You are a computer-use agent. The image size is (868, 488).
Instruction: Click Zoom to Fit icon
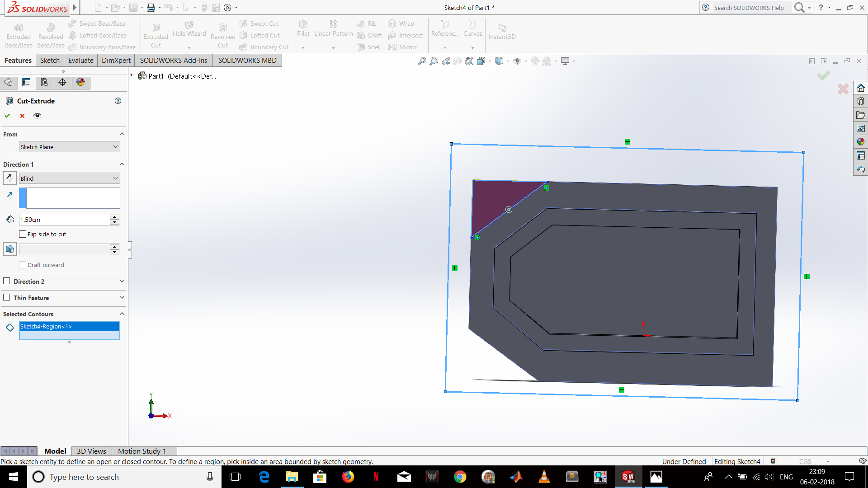click(422, 61)
